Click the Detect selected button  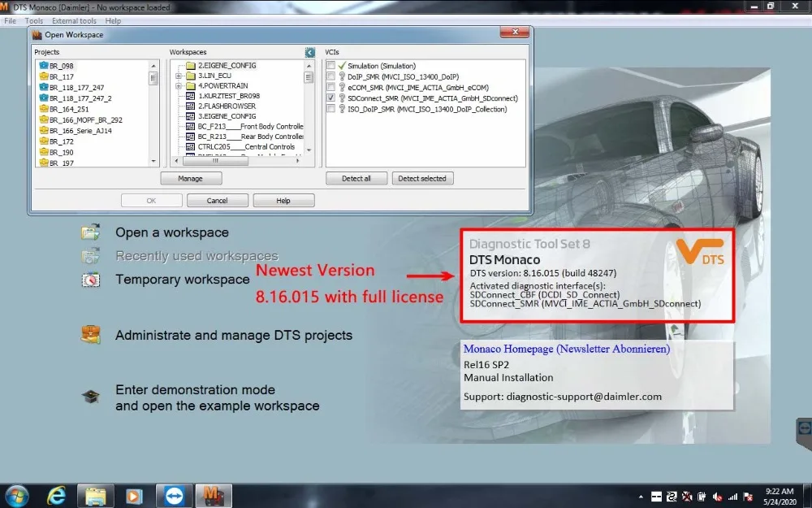[x=422, y=178]
